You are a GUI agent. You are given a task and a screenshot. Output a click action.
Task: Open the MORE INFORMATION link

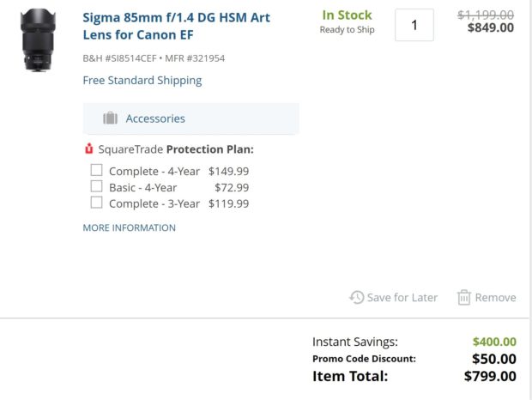129,228
